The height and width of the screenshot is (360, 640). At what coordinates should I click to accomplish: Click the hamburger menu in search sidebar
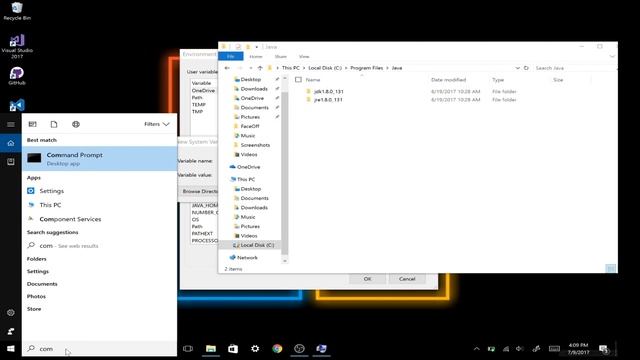coord(11,124)
